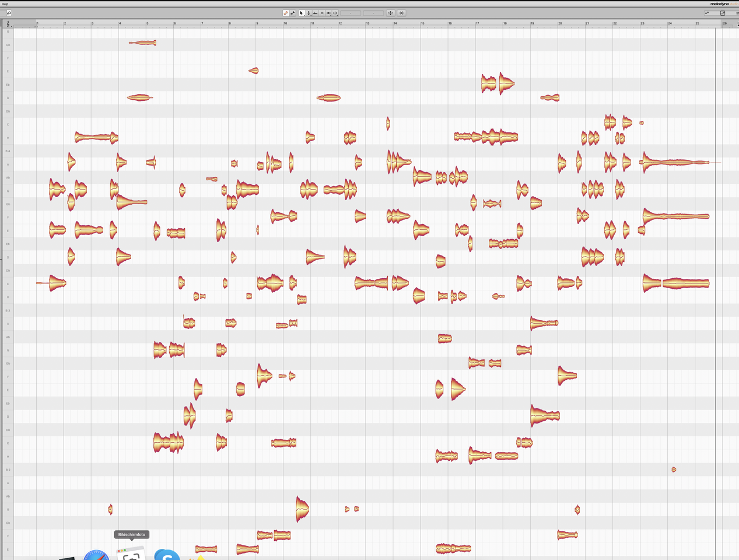The height and width of the screenshot is (560, 739).
Task: Open the Bildschirmfoto app in the Dock
Action: (132, 554)
